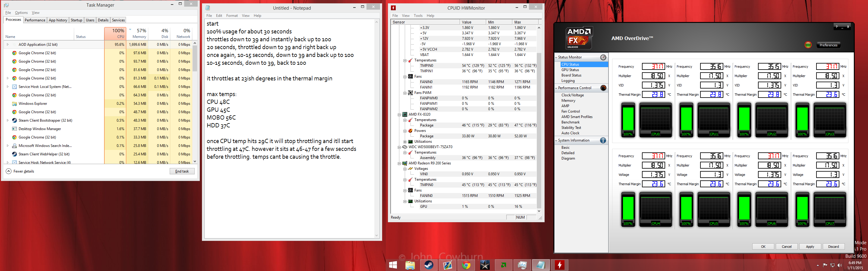Collapse Task Manager with Fewer details
Screen dimensions: 868x271
coord(20,171)
